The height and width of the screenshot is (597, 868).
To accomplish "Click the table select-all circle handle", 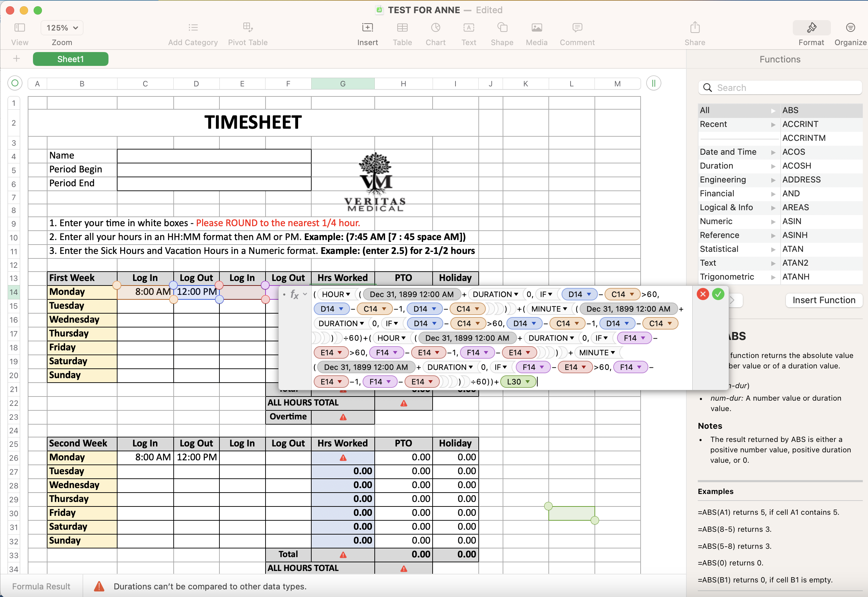I will [15, 83].
